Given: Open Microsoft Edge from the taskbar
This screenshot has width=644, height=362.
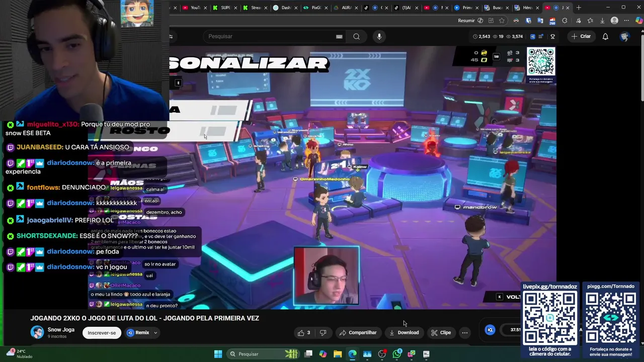Looking at the screenshot, I should 352,354.
